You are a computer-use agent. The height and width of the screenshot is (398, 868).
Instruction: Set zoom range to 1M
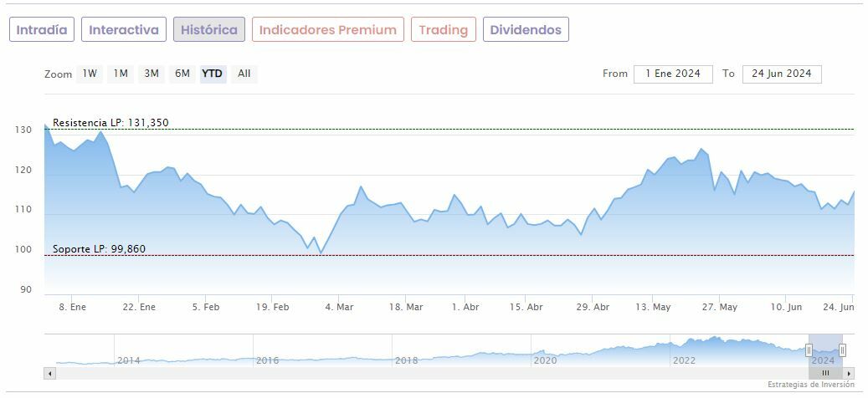[x=121, y=74]
